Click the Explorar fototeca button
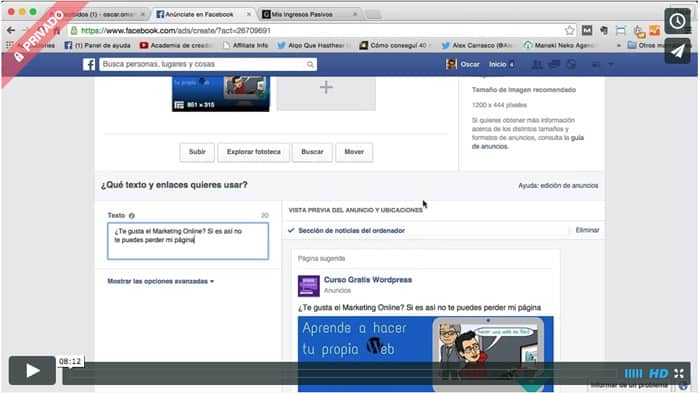700x393 pixels. click(254, 152)
